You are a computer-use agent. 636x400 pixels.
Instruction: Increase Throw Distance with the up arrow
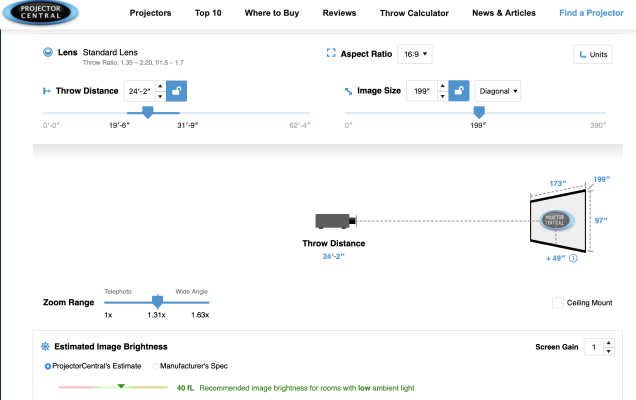pos(160,86)
